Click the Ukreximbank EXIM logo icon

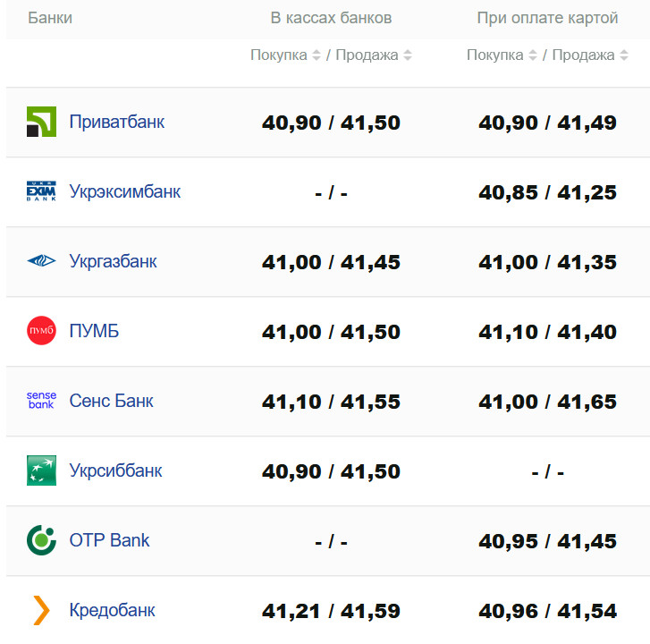coord(41,191)
